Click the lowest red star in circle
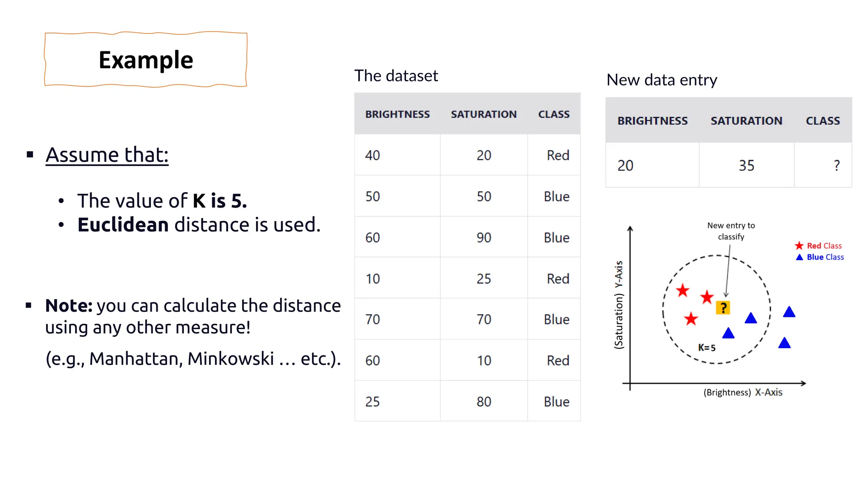 click(691, 319)
